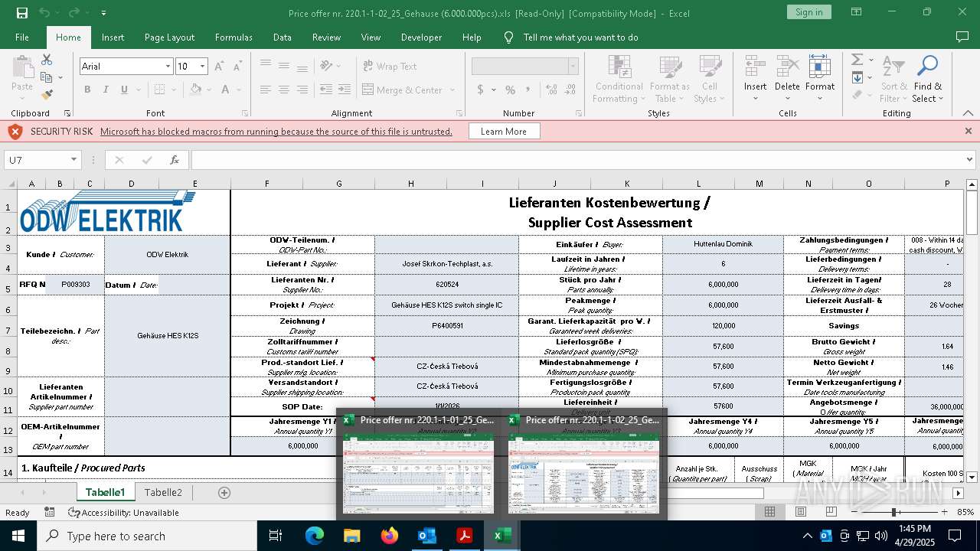The height and width of the screenshot is (551, 980).
Task: Click Tell me what you want to do
Action: pyautogui.click(x=580, y=37)
